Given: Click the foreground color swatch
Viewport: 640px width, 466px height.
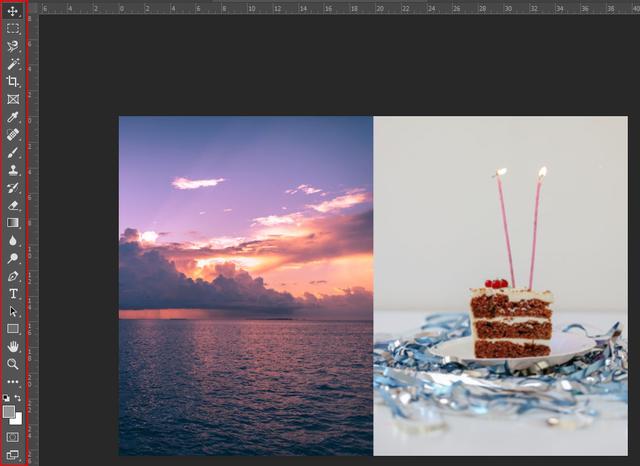Looking at the screenshot, I should (9, 411).
